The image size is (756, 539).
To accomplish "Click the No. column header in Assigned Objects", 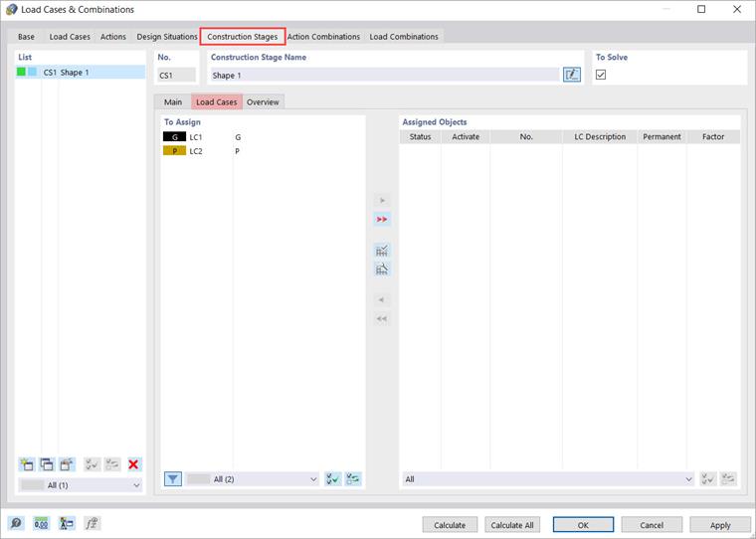I will point(526,137).
